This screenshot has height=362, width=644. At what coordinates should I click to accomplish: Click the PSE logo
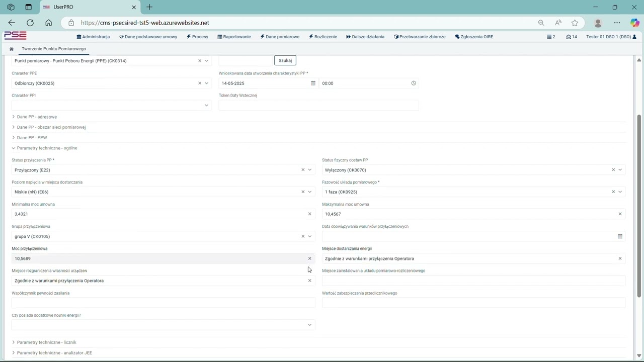click(x=15, y=36)
